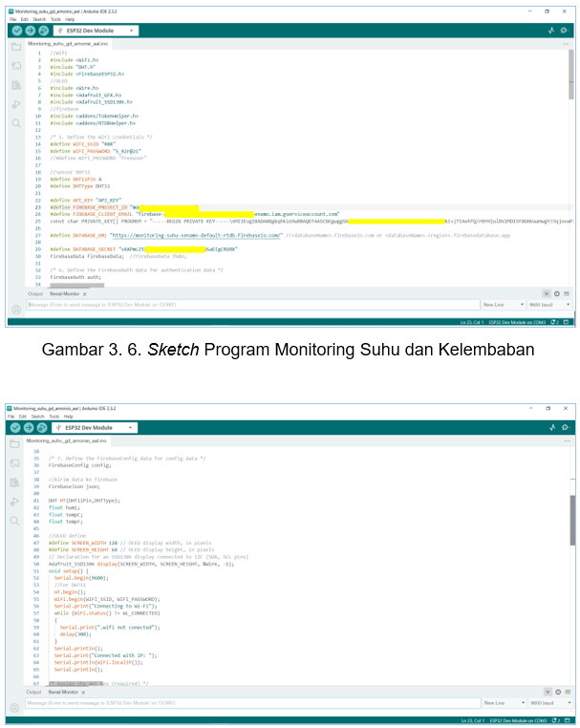Click editor horizontal scrollbar in the top Arduino window

tap(77, 285)
